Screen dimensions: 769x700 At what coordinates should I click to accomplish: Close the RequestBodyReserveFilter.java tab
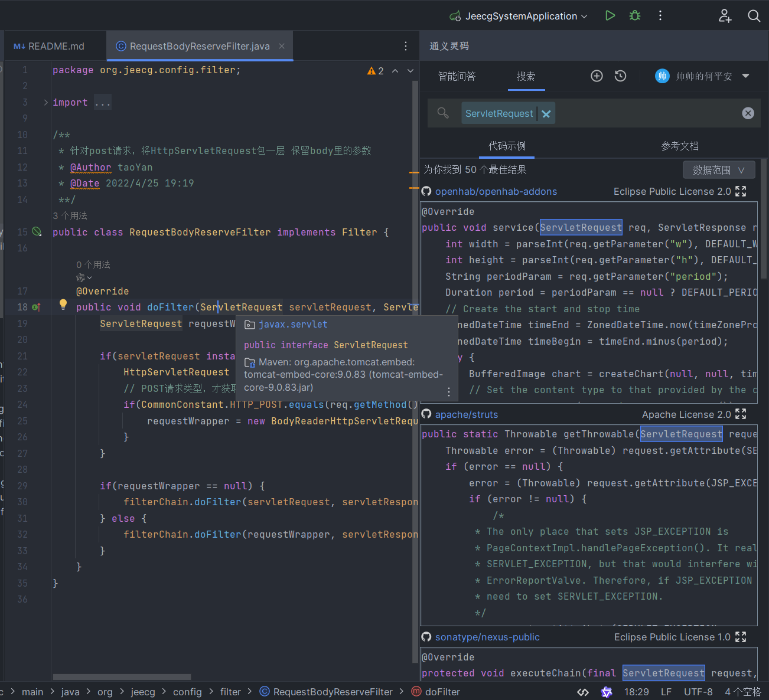tap(282, 46)
